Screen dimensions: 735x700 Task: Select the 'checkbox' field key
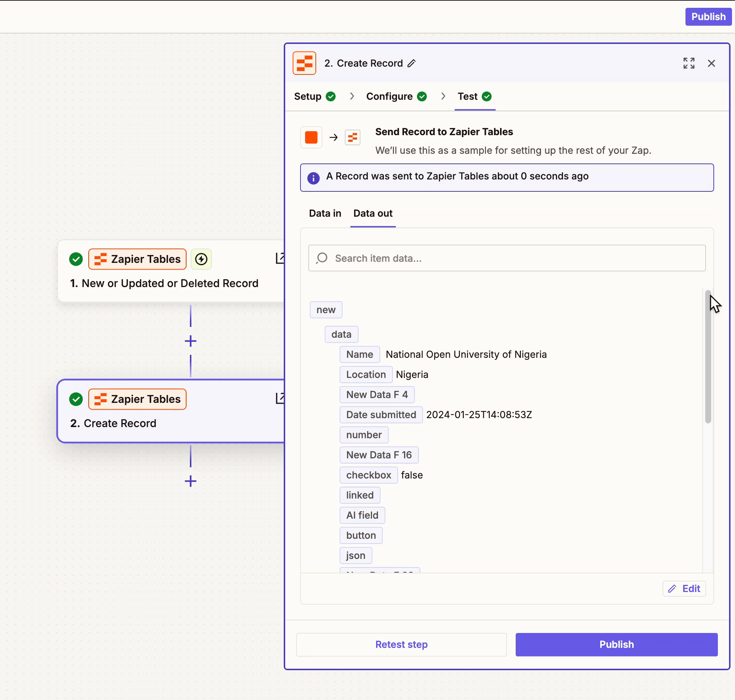click(368, 475)
